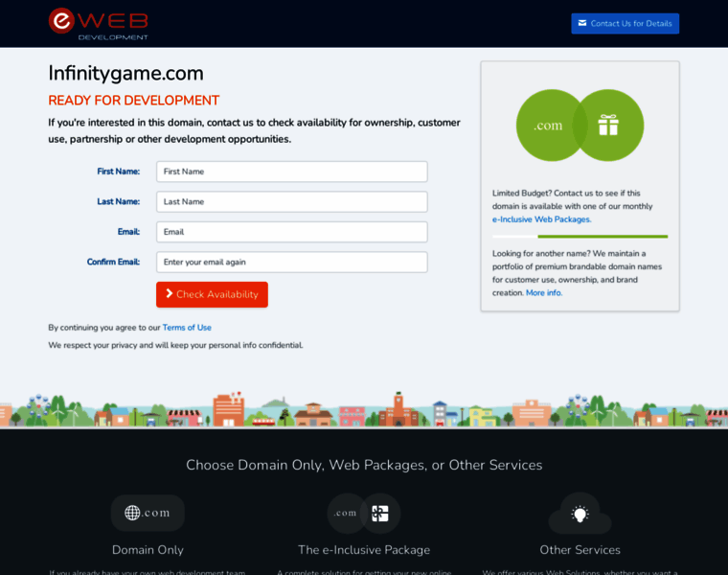Click into the Email field
728x575 pixels.
tap(291, 232)
